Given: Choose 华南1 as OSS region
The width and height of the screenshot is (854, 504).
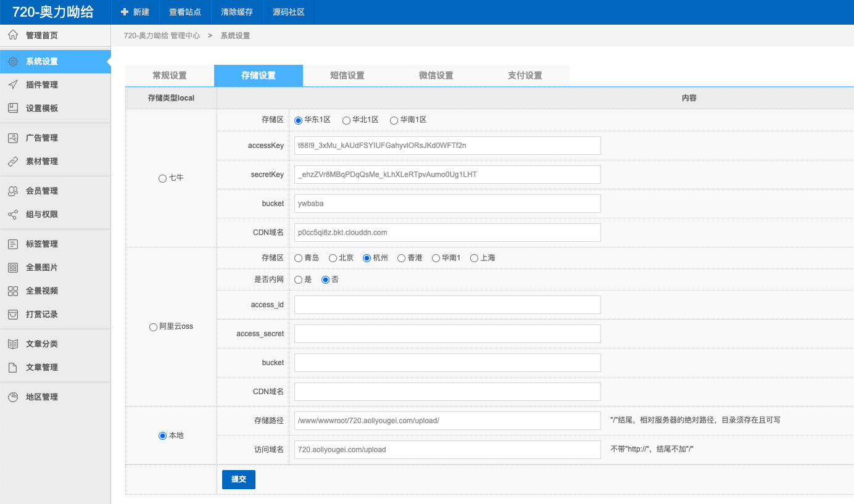Looking at the screenshot, I should point(436,258).
